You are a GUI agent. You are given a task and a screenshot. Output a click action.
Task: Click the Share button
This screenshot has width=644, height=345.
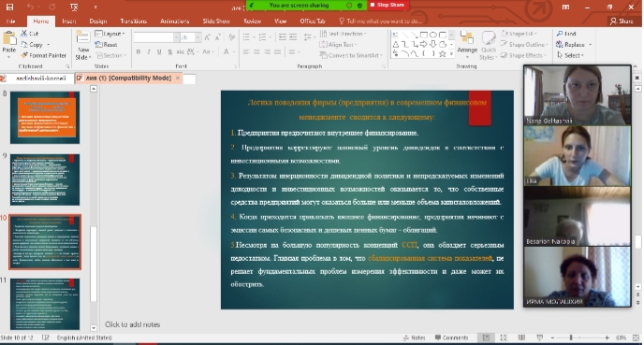[622, 21]
